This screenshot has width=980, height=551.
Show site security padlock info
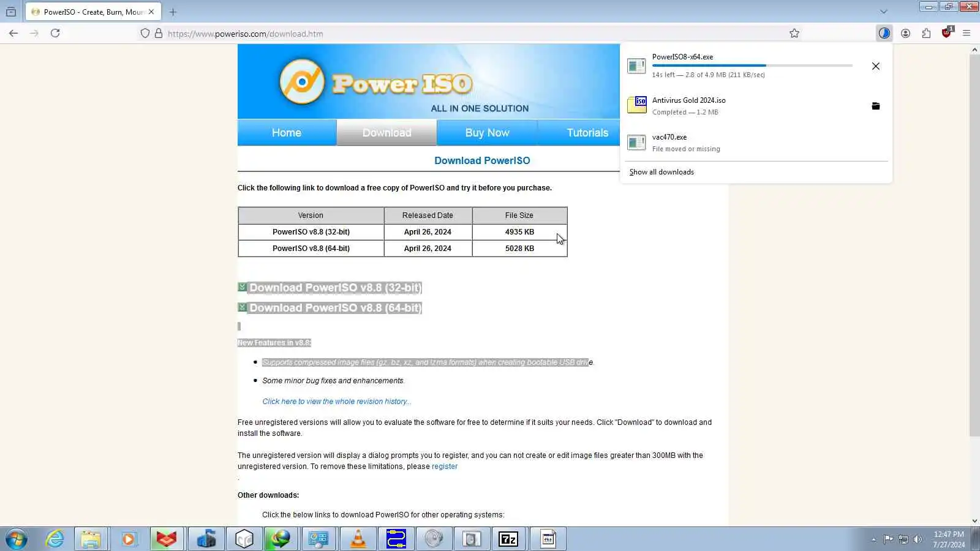159,33
